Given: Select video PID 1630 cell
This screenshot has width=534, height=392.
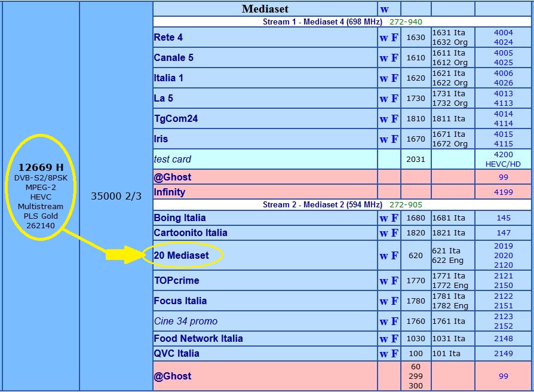Looking at the screenshot, I should point(416,38).
